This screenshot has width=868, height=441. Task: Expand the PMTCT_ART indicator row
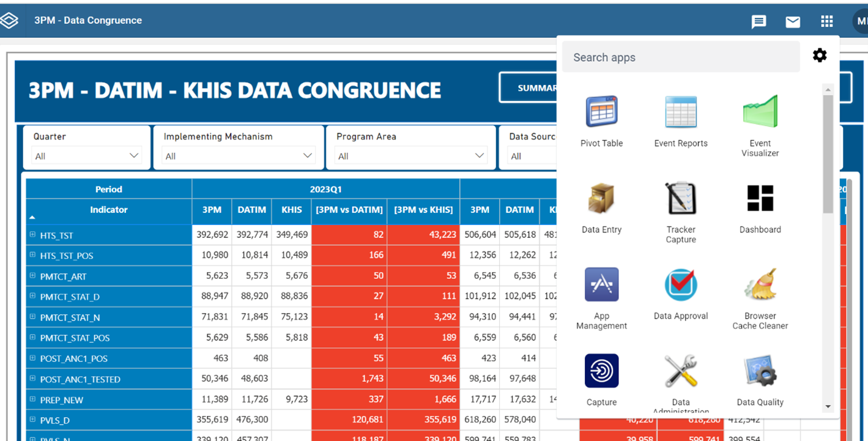(32, 276)
